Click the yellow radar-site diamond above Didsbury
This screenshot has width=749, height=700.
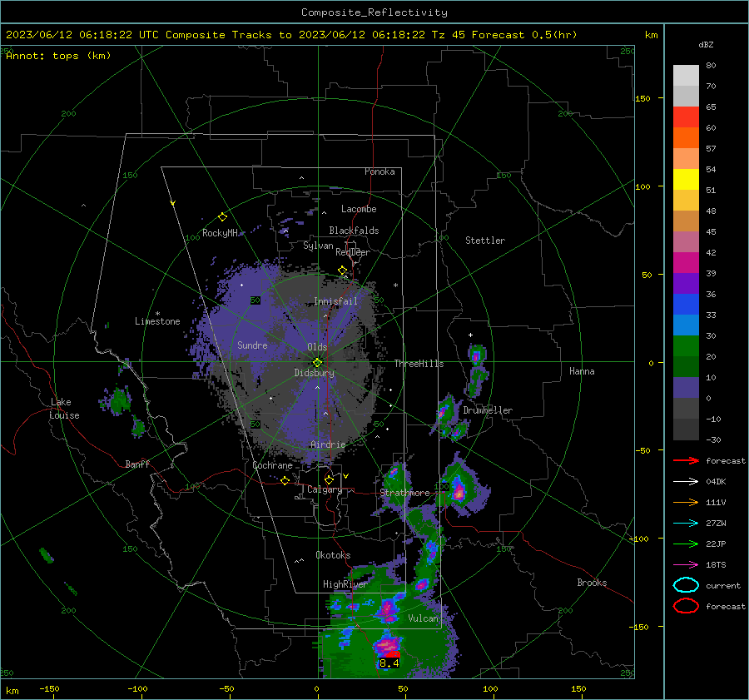(317, 362)
